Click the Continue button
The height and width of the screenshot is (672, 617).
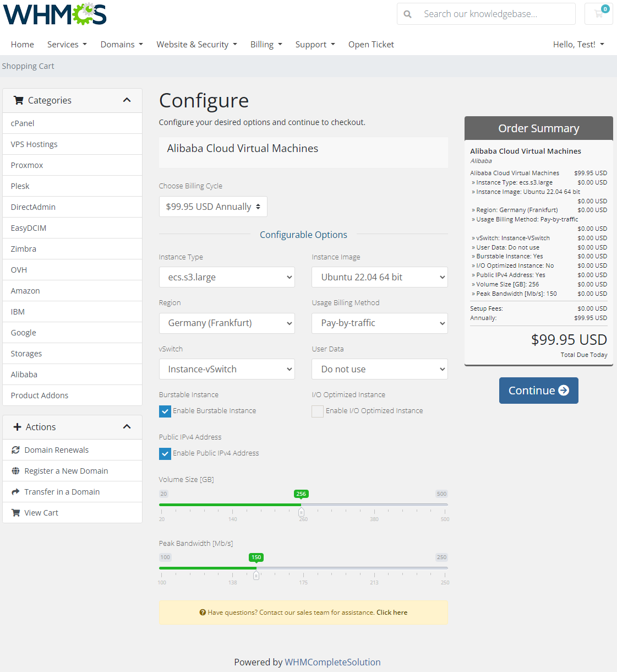(539, 391)
